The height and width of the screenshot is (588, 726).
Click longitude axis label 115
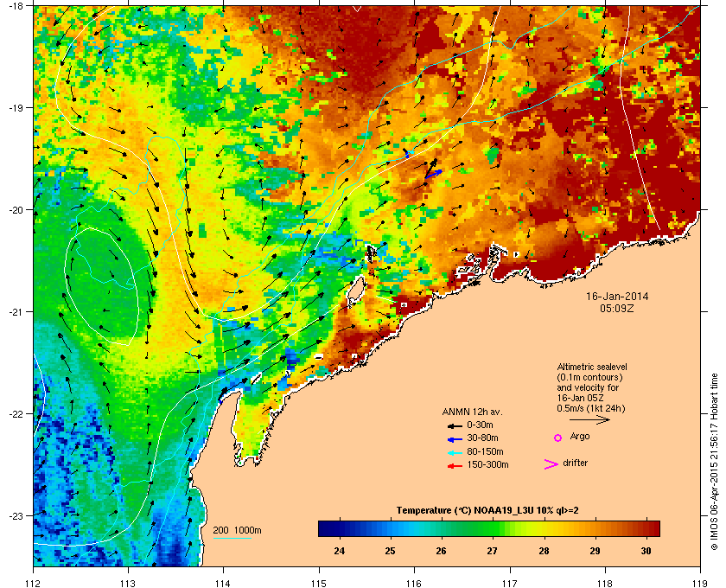pos(319,583)
